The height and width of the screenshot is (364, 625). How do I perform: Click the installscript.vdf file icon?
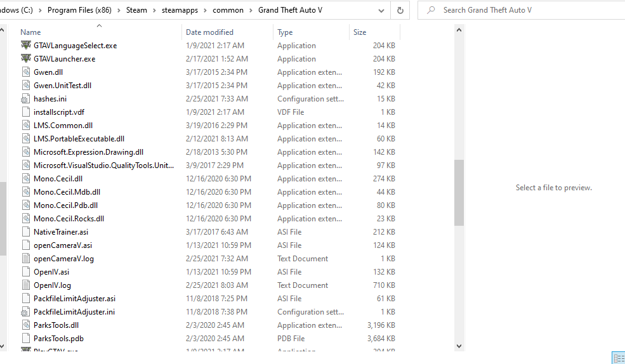(26, 112)
